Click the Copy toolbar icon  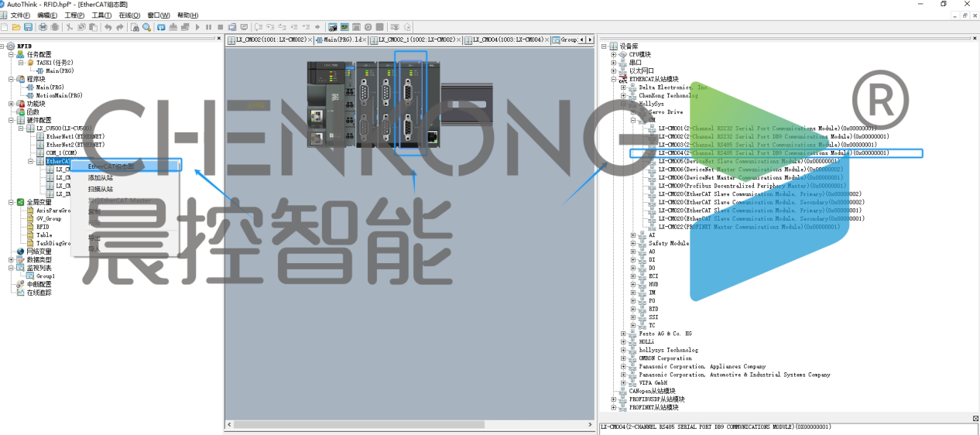82,27
